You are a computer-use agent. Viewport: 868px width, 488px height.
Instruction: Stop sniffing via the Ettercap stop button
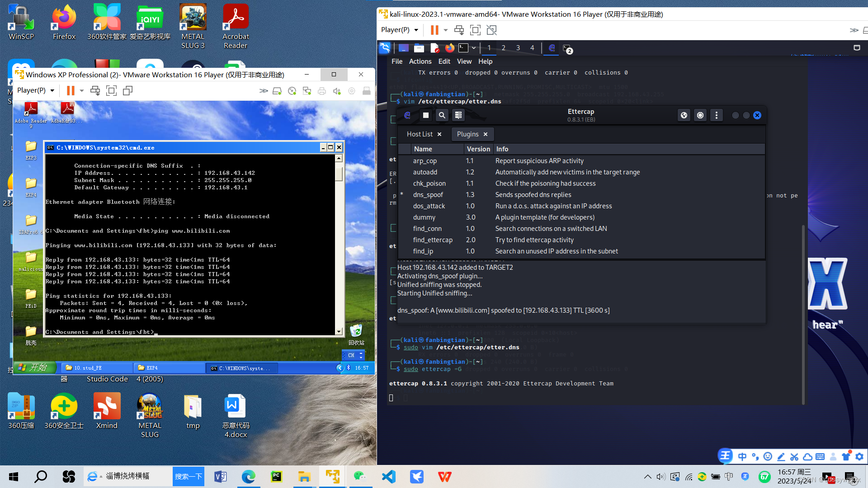pyautogui.click(x=425, y=115)
